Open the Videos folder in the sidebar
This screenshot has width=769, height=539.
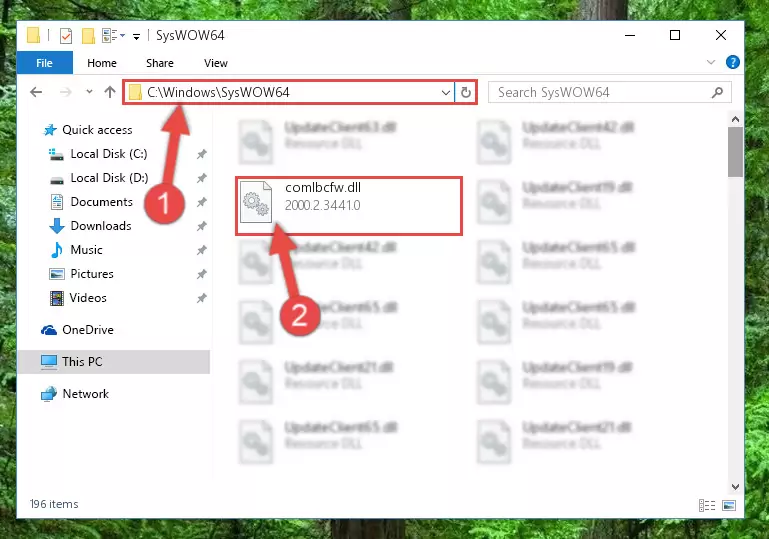pos(78,298)
